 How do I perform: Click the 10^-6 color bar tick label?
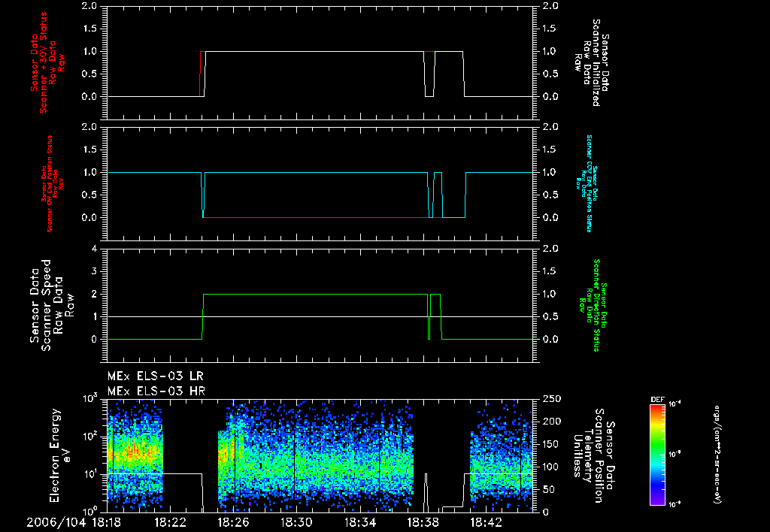[x=675, y=503]
